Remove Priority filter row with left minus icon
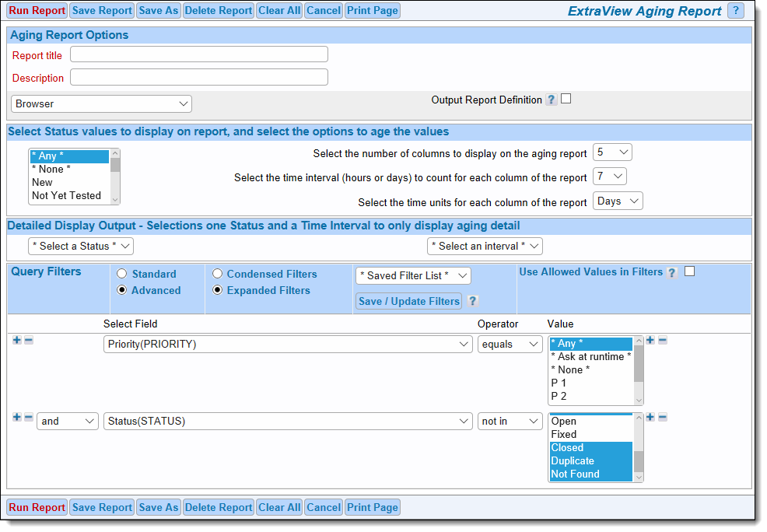Screen dimensions: 767x532 click(x=29, y=340)
